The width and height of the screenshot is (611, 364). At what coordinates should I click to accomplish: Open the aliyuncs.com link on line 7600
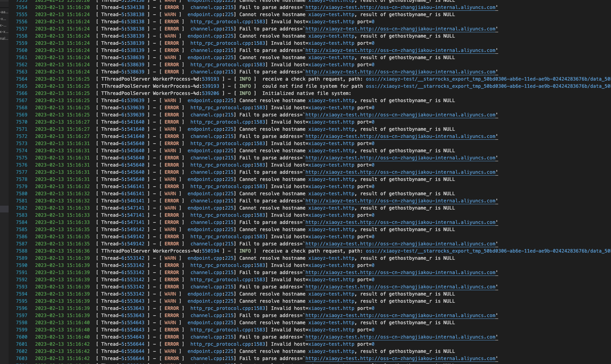[x=401, y=337]
